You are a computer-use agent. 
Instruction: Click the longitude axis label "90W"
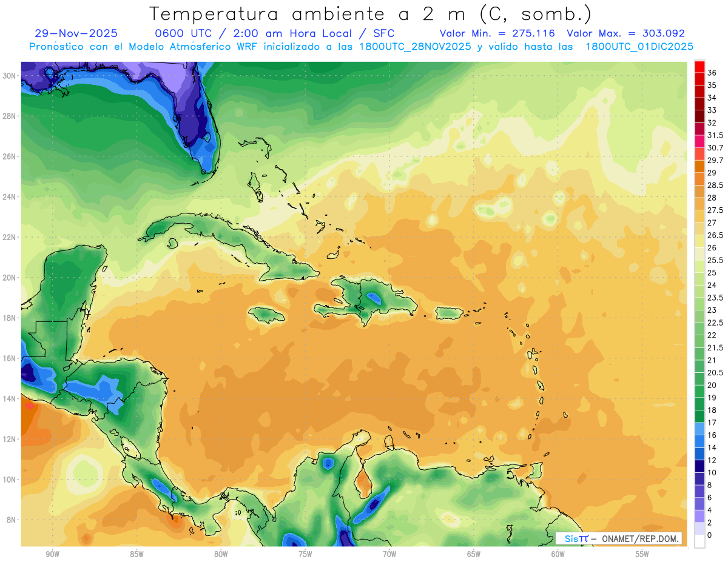52,554
